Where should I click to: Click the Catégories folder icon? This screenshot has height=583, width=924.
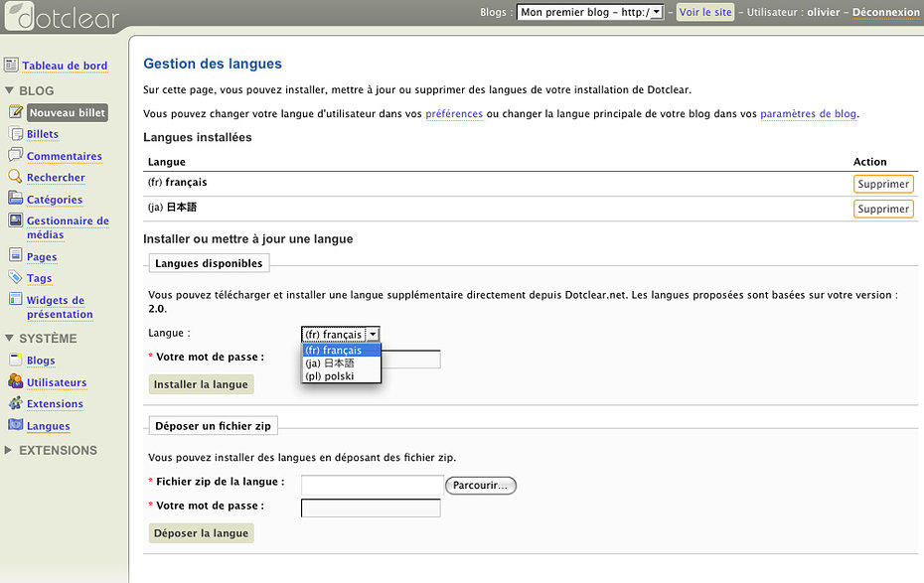pos(15,199)
